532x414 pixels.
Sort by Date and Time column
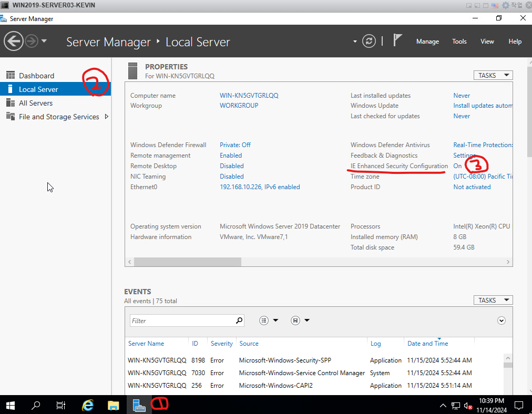tap(427, 344)
